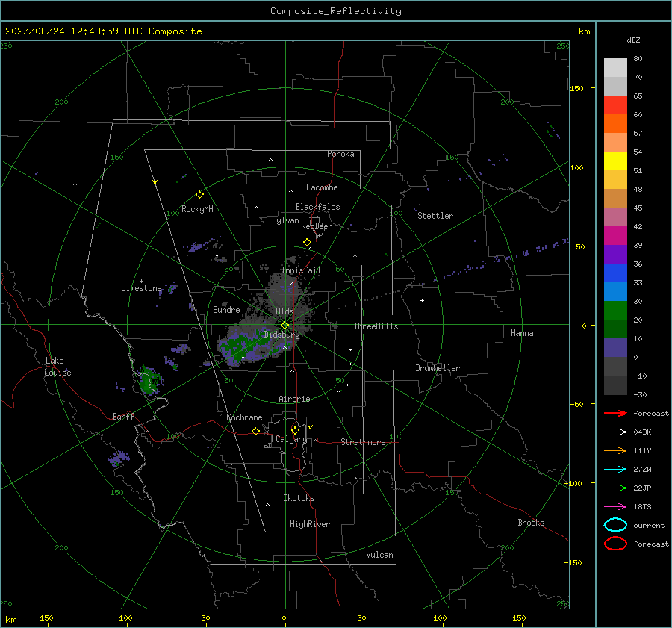Viewport: 672px width, 628px height.
Task: Click the RockyMH label
Action: point(197,209)
